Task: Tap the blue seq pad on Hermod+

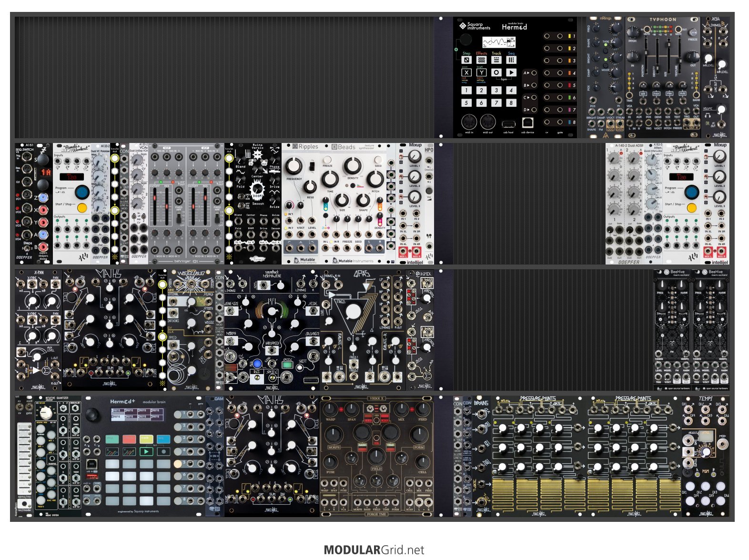Action: (164, 438)
